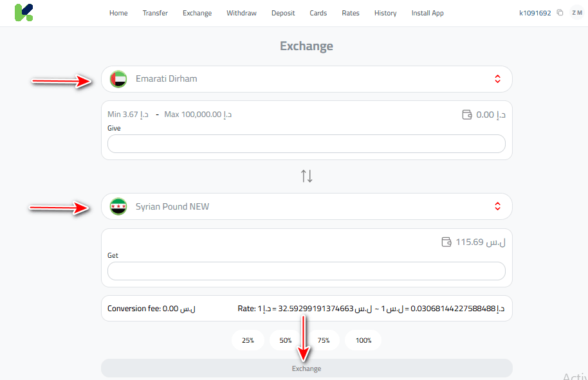Open the Transfer menu item
The height and width of the screenshot is (380, 588).
pyautogui.click(x=155, y=13)
